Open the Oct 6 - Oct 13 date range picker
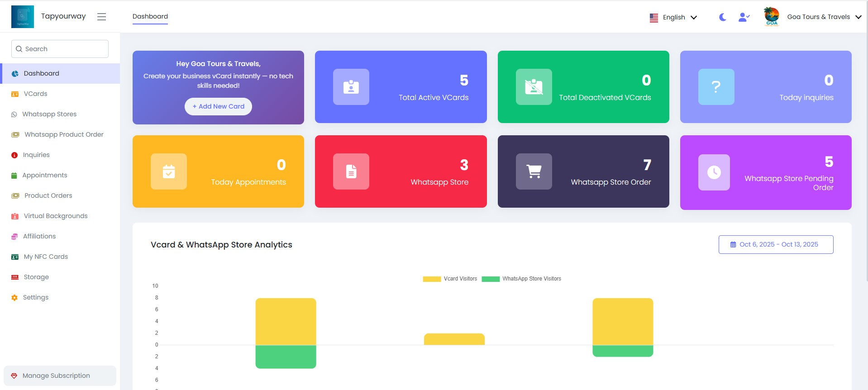 point(776,244)
